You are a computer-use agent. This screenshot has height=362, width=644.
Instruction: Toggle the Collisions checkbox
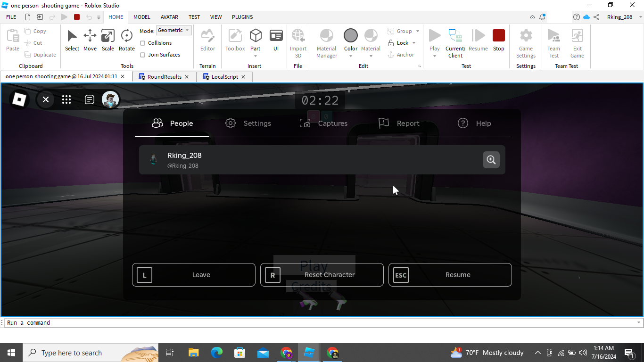(x=143, y=43)
